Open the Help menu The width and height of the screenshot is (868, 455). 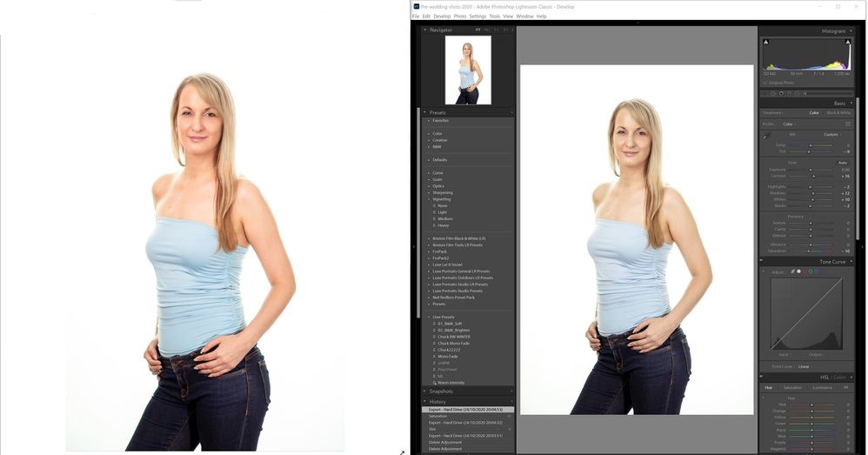coord(541,17)
